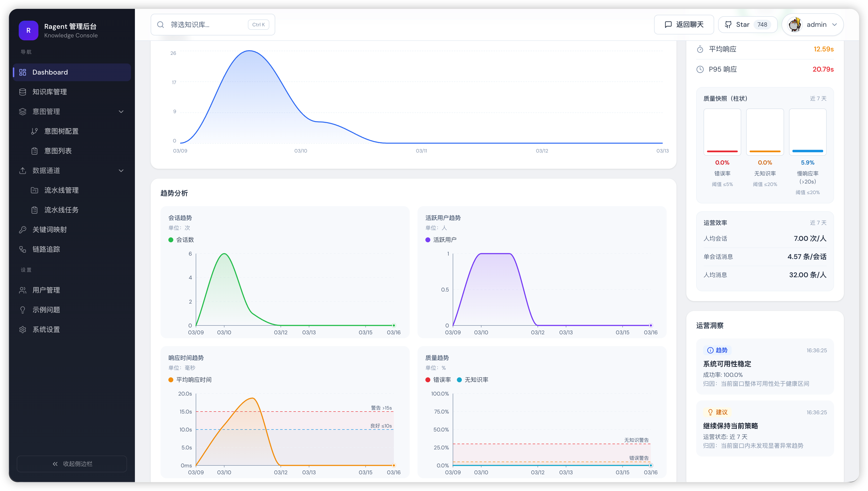Click the lightbulb icon for 示例问题
The width and height of the screenshot is (868, 491).
23,309
